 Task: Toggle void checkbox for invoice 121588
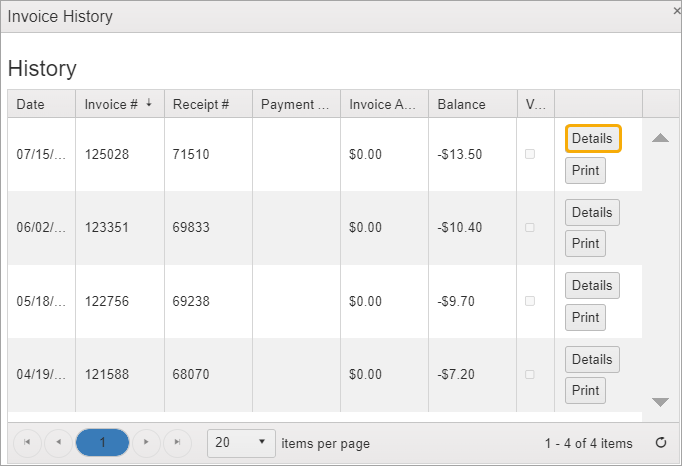pyautogui.click(x=530, y=374)
